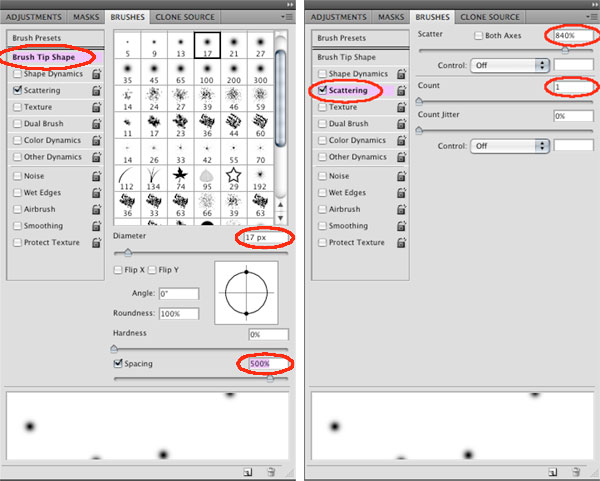
Task: Click create new brush icon in left panel
Action: (x=246, y=469)
